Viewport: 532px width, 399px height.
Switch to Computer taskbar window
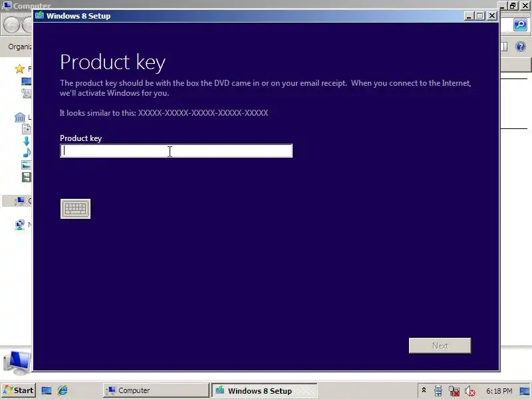[156, 390]
